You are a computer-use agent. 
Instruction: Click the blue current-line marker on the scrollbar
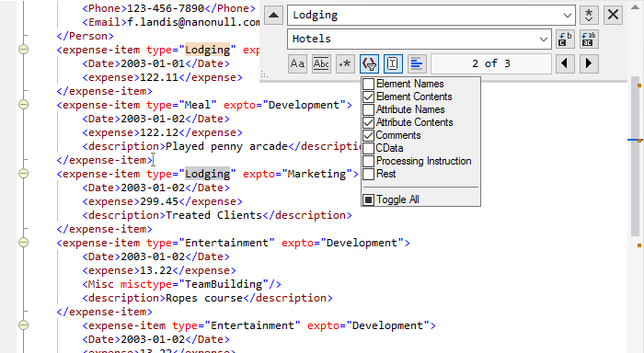[x=634, y=141]
